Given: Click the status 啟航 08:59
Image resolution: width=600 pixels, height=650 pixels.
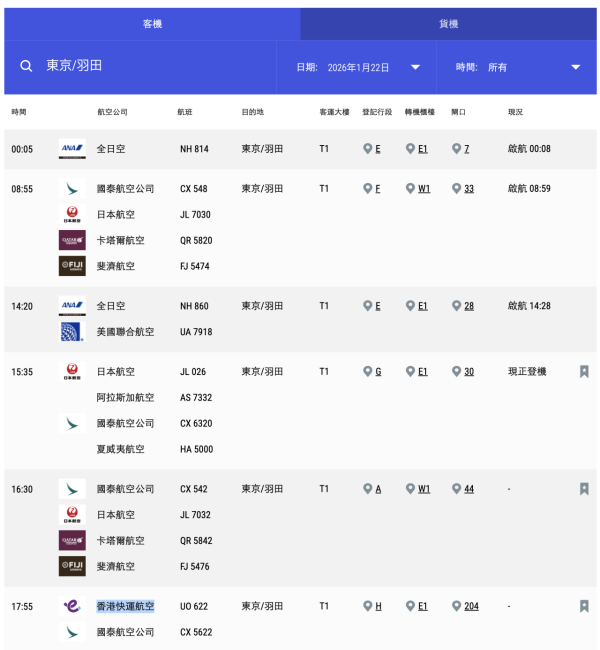Looking at the screenshot, I should (529, 189).
